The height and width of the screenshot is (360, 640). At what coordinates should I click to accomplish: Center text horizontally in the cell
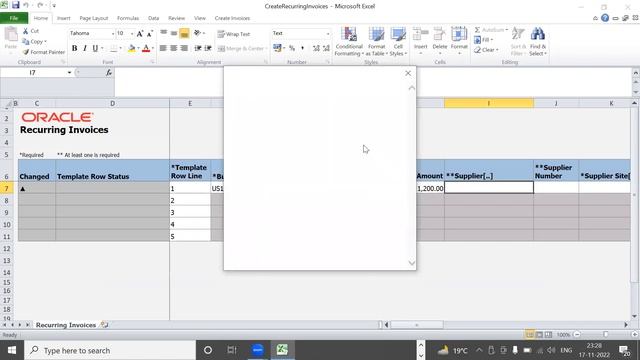[173, 49]
